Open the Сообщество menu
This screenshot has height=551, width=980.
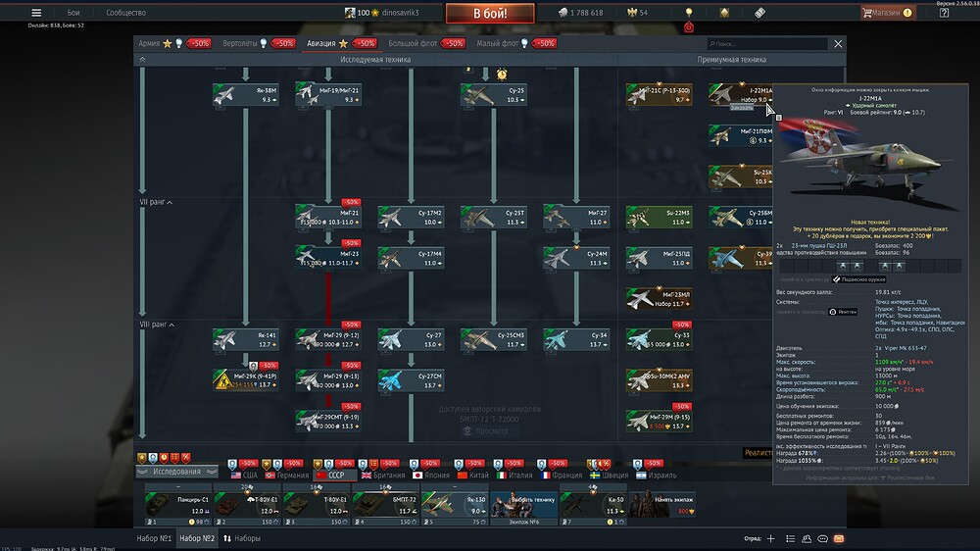(x=125, y=13)
